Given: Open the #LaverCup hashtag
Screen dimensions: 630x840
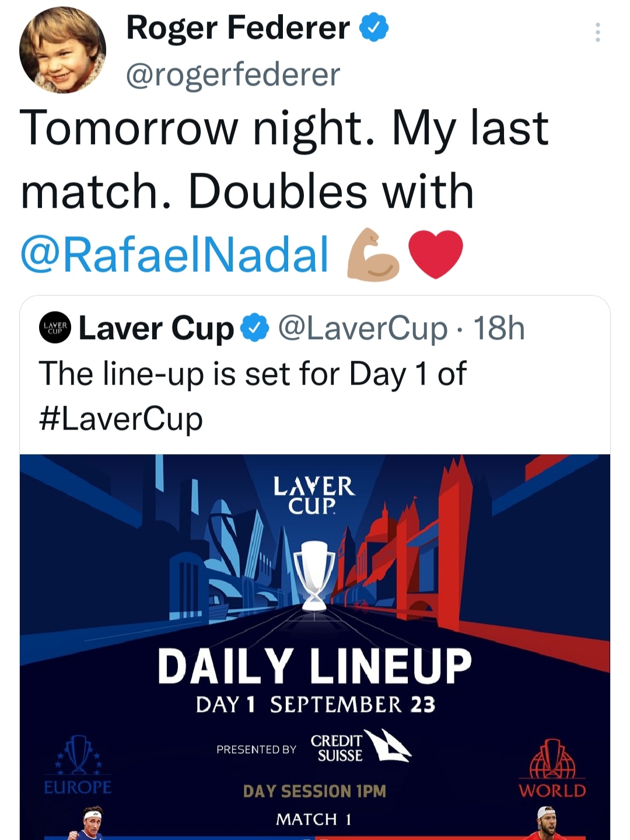Looking at the screenshot, I should pyautogui.click(x=121, y=419).
